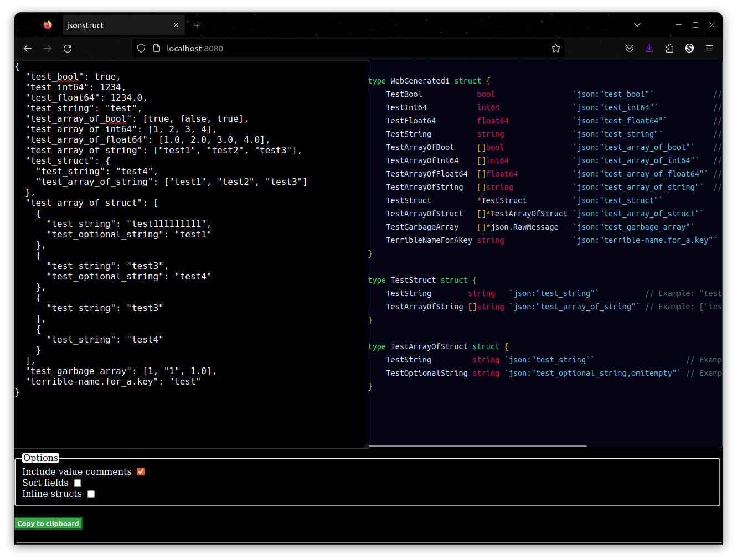Open the Firefox downloads panel
Viewport: 737px width, 560px height.
pos(650,49)
